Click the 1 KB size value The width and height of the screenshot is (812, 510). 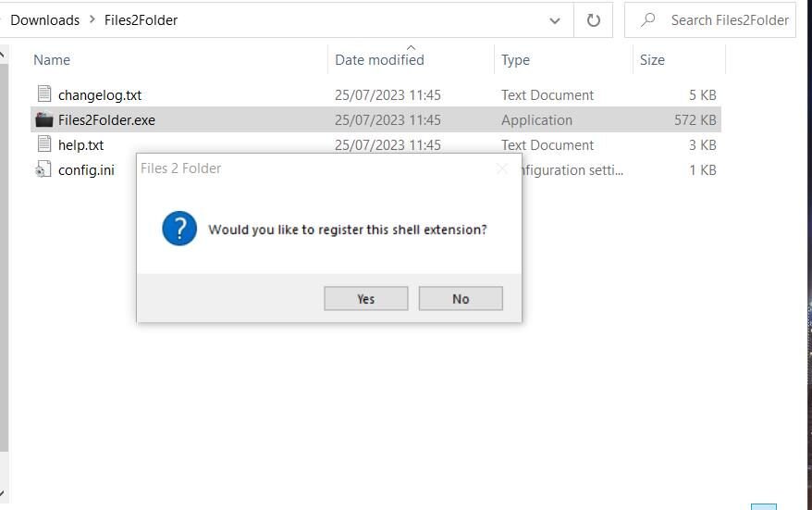point(702,169)
